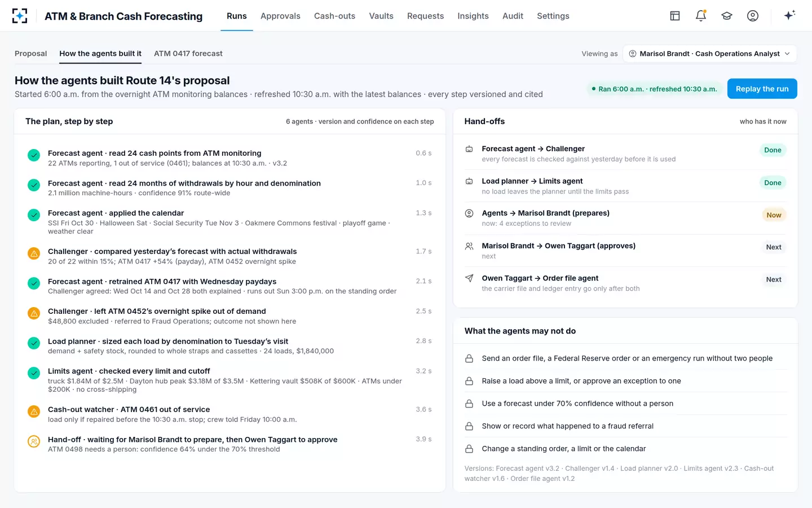Open the Audit tab
Viewport: 812px width, 508px height.
coord(513,16)
